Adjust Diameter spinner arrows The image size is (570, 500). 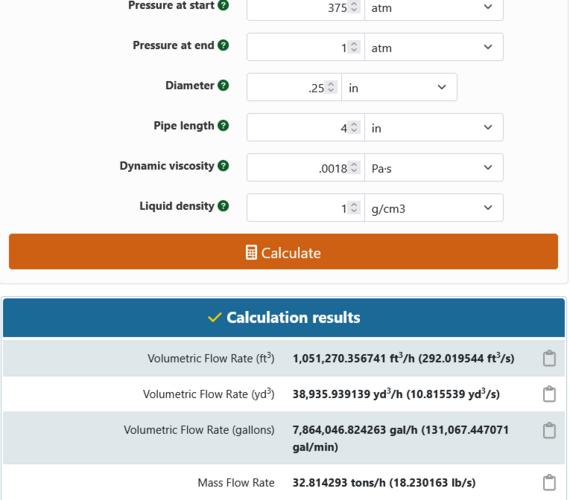click(x=331, y=87)
